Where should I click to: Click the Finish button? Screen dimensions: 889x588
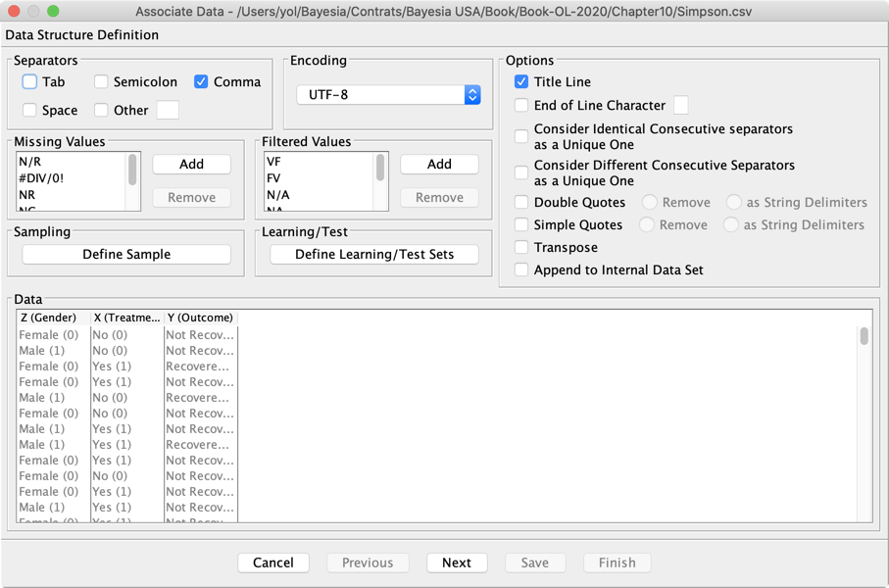pyautogui.click(x=617, y=563)
